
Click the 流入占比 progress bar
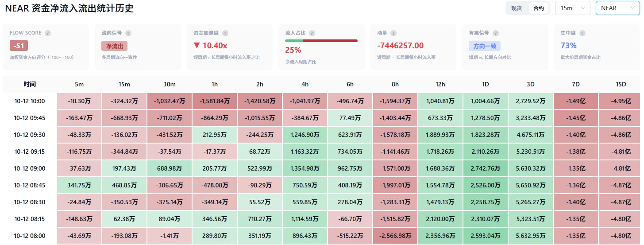[321, 41]
